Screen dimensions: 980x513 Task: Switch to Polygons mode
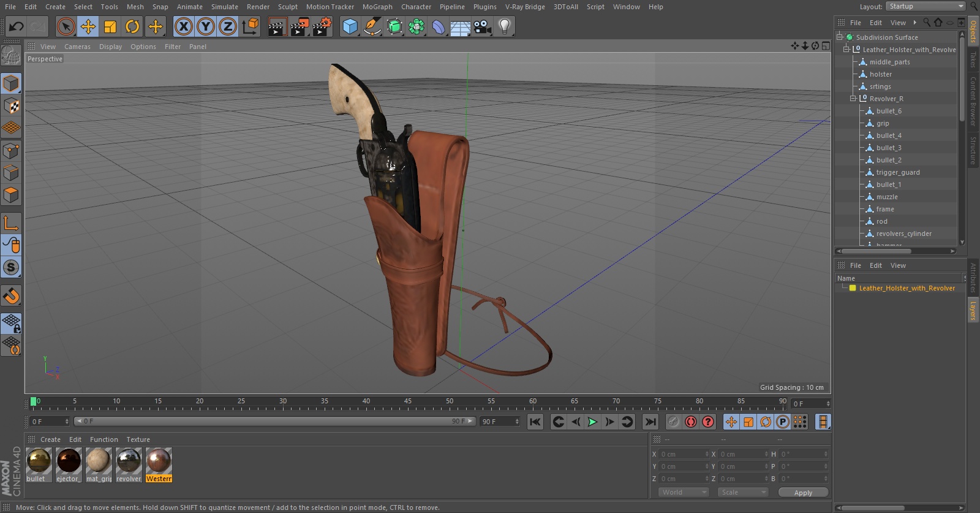[x=11, y=195]
